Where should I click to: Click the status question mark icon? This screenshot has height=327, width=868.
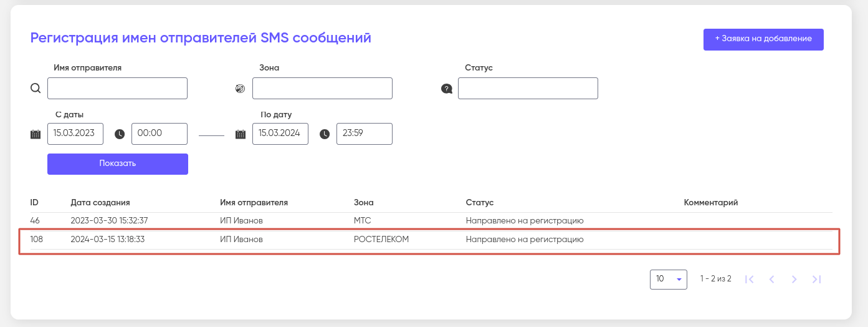(x=446, y=89)
